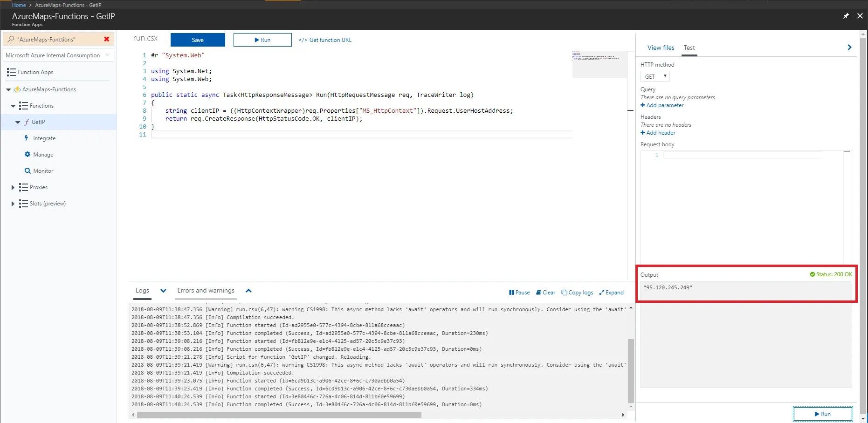Go to Home in the breadcrumb
Image resolution: width=868 pixels, height=423 pixels.
tap(19, 5)
